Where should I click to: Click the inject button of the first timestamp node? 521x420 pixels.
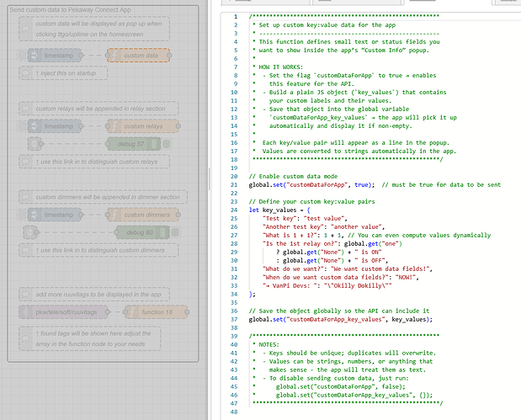tap(23, 56)
